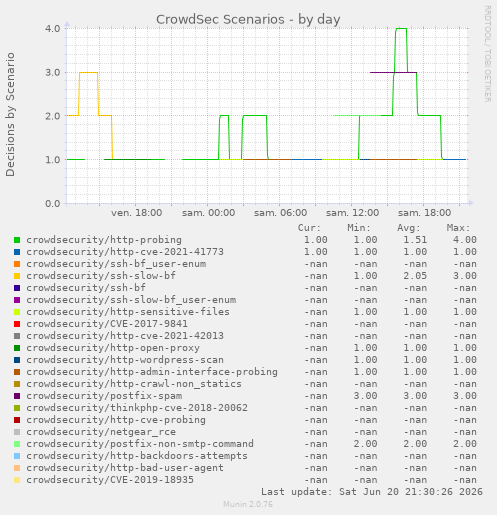Click the thinkphp-cve-2018-20062 legend swatch
This screenshot has width=497, height=515.
coord(17,408)
